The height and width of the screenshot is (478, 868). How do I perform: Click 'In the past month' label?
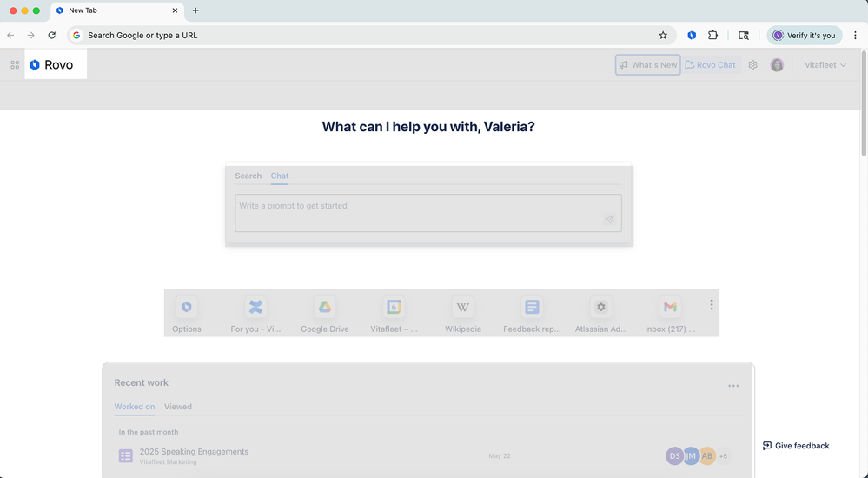tap(149, 432)
